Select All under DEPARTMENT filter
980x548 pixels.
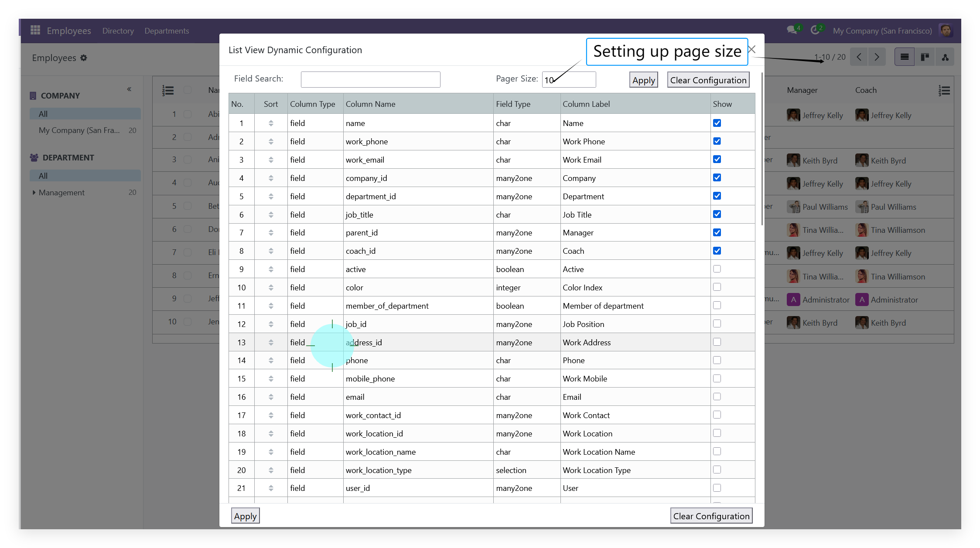coord(85,176)
